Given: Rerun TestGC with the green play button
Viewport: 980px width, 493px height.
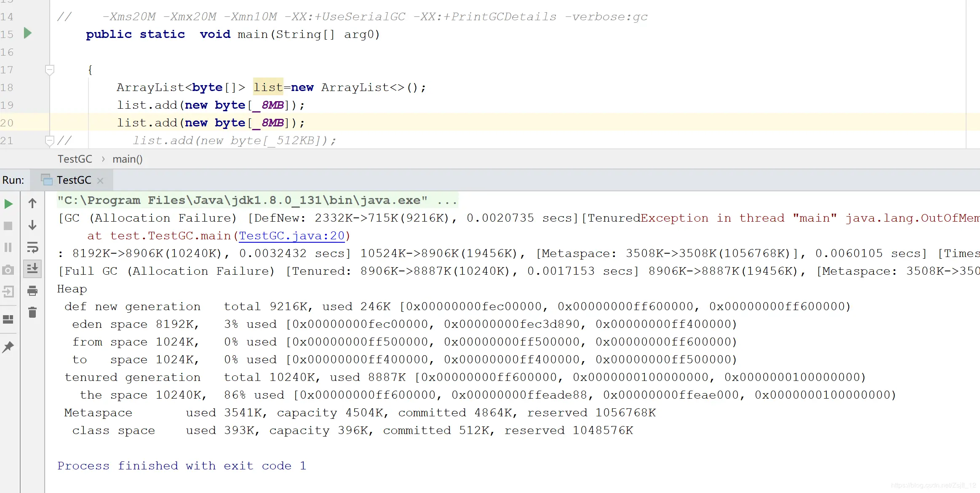Looking at the screenshot, I should (8, 204).
